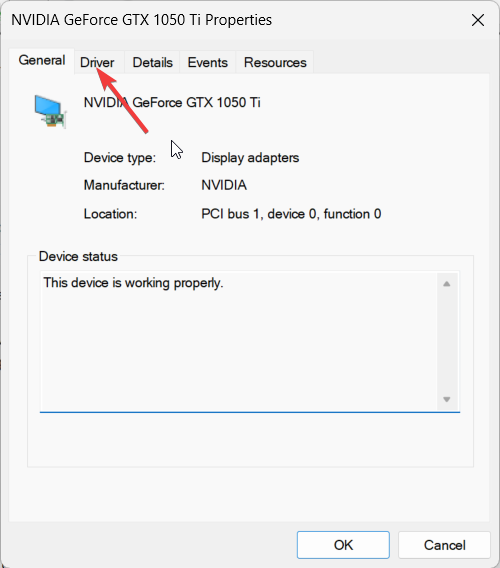Click the dialog title bar text
Viewport: 500px width, 568px height.
(x=141, y=20)
